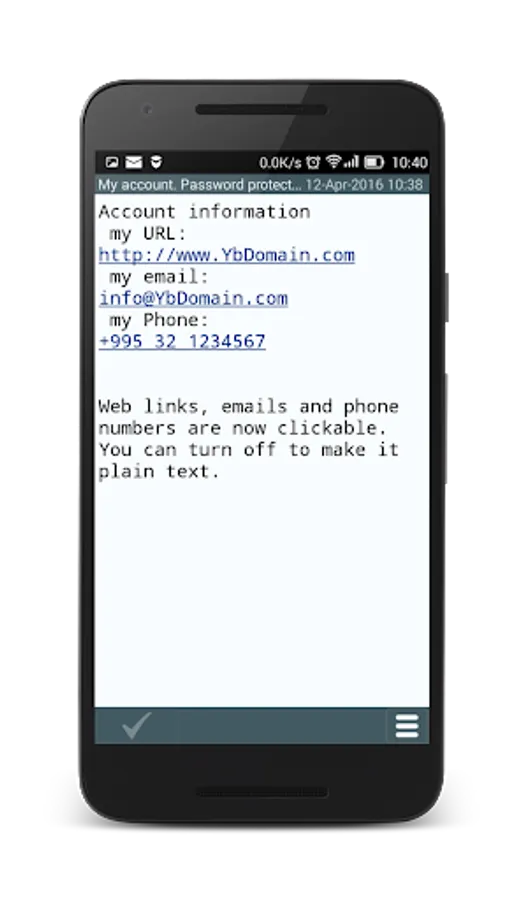This screenshot has width=526, height=900.
Task: Tap the alarm clock status icon
Action: [x=313, y=163]
